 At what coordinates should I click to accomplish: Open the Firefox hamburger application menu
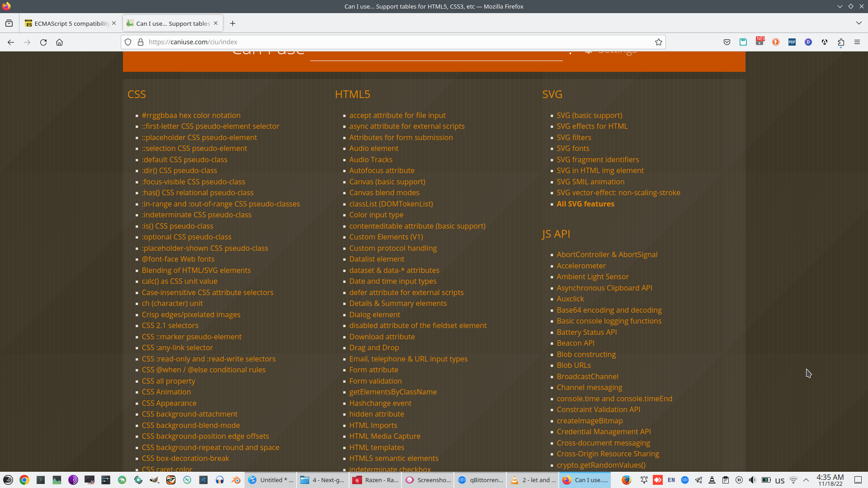[857, 42]
